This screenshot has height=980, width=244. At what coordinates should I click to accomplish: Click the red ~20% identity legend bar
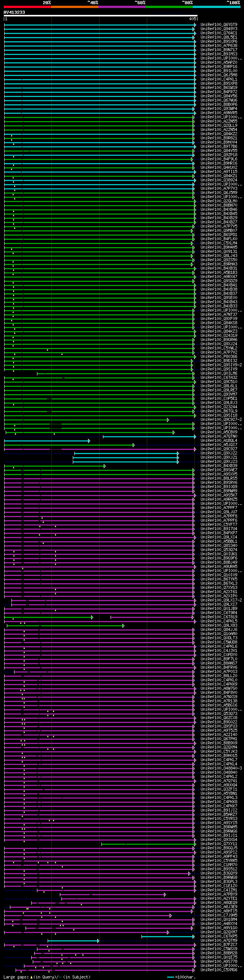pos(27,7)
